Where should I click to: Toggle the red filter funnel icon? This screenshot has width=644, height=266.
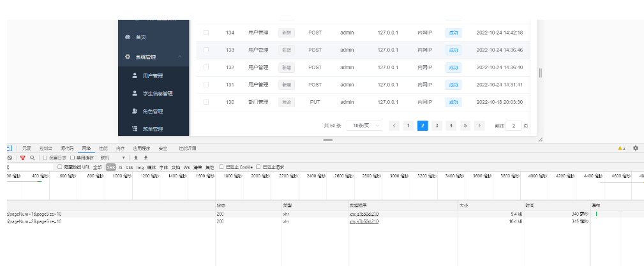pos(22,158)
